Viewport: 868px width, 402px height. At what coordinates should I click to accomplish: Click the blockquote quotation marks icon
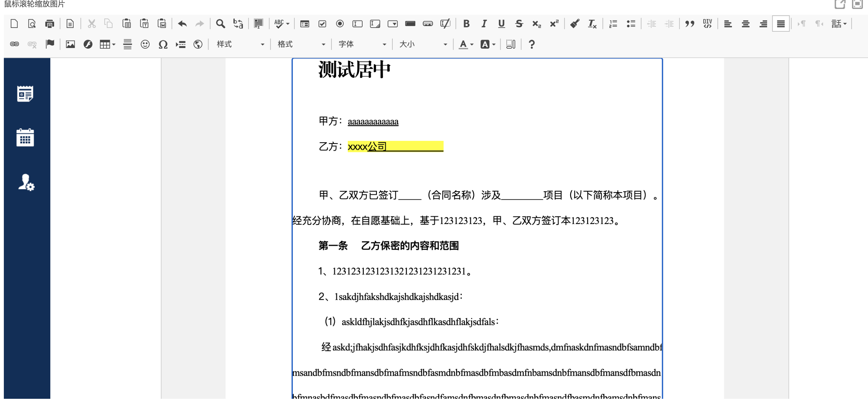coord(689,24)
